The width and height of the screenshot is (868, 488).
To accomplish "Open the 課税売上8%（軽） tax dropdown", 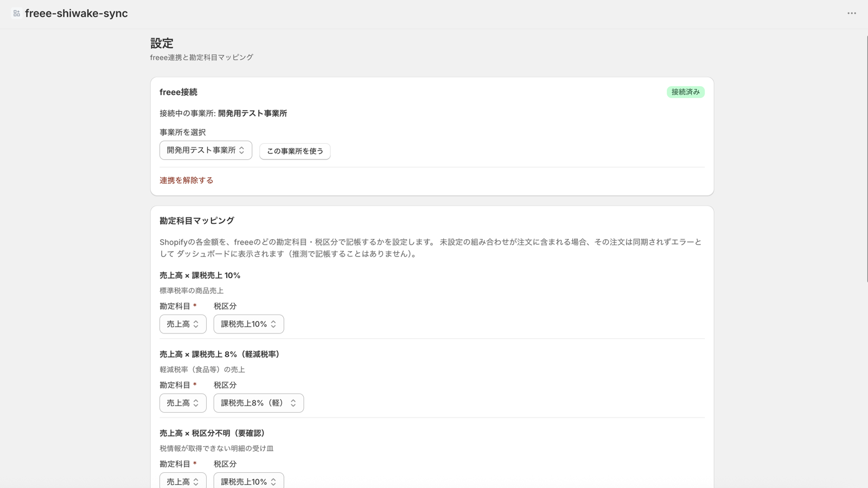I will click(258, 403).
